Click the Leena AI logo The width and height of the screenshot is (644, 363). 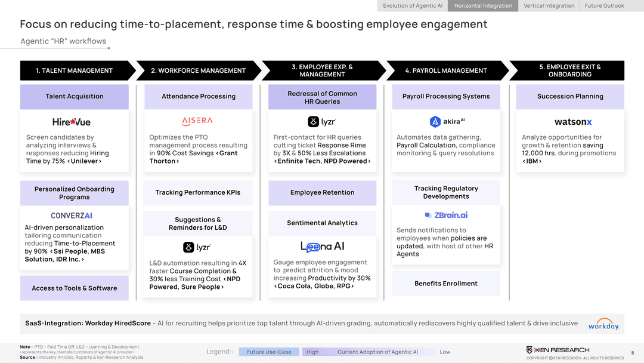(322, 247)
